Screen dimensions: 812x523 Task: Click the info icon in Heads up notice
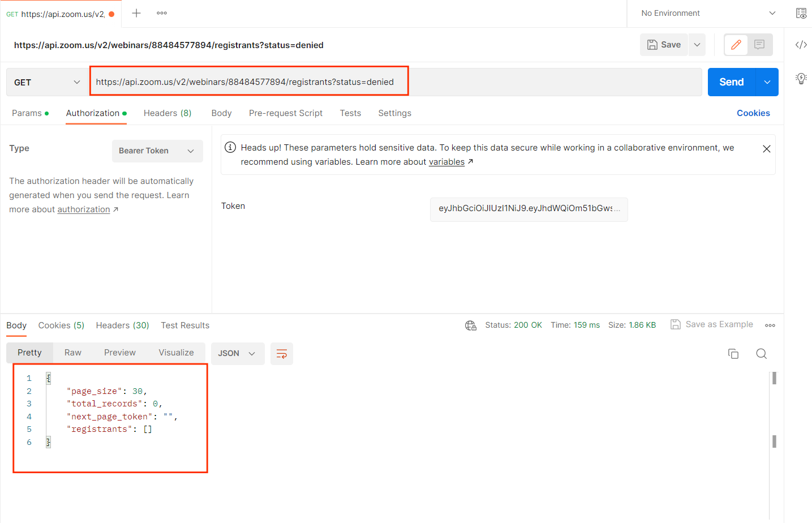pyautogui.click(x=230, y=147)
